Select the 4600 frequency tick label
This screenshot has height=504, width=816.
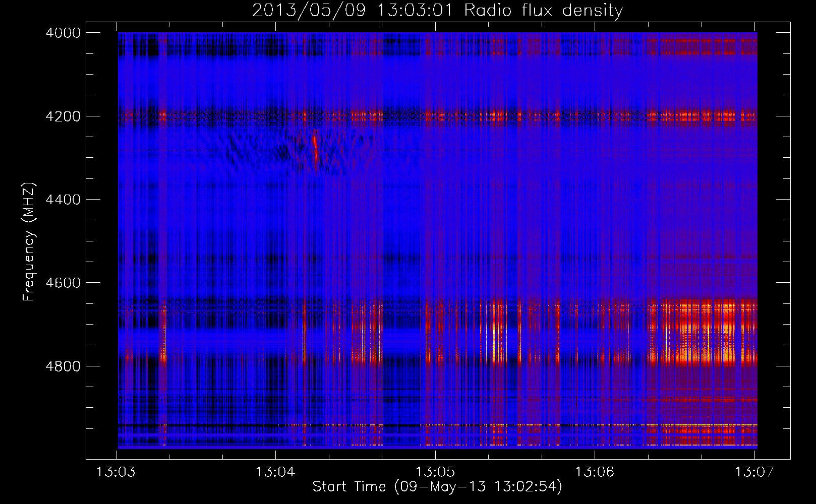click(x=63, y=283)
